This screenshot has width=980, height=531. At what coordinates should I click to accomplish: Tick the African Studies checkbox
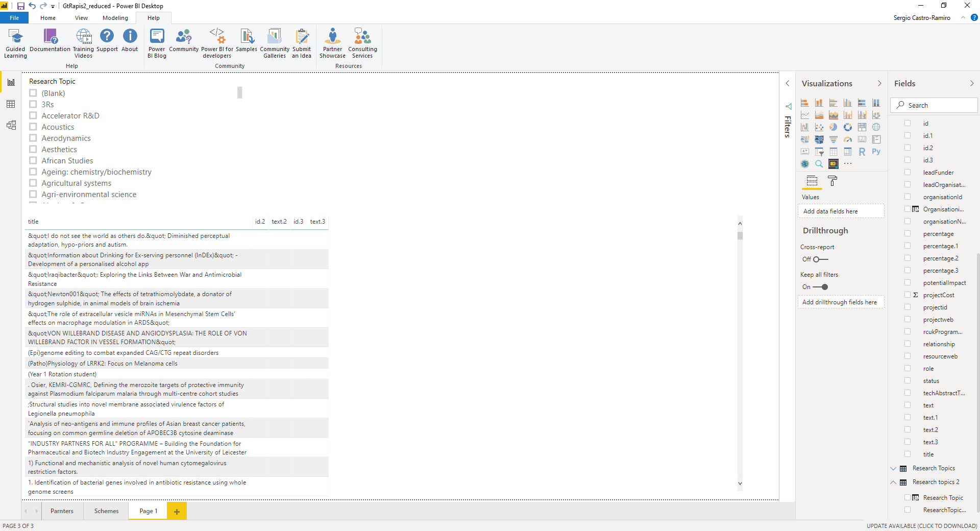pyautogui.click(x=33, y=160)
